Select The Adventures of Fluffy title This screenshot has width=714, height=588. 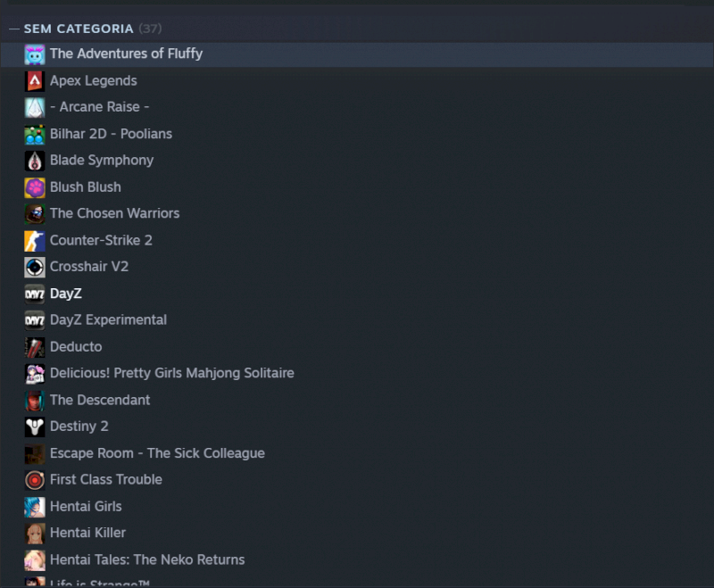tap(126, 54)
